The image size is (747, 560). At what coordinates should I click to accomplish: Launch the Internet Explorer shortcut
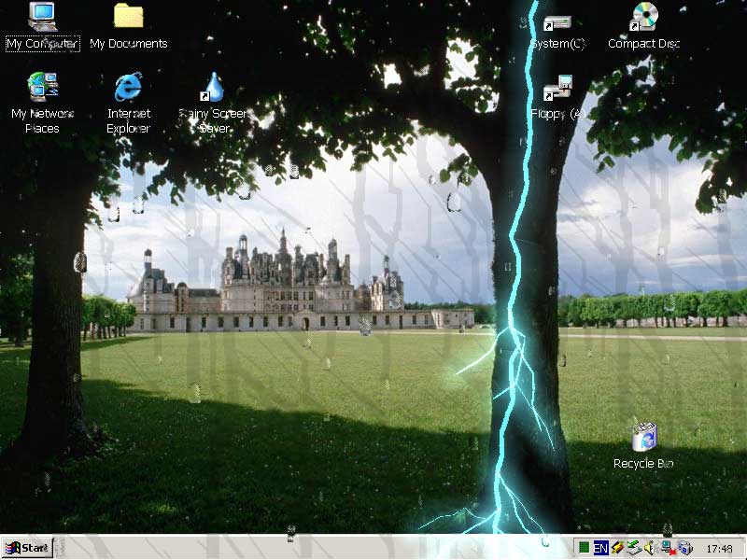(x=128, y=87)
